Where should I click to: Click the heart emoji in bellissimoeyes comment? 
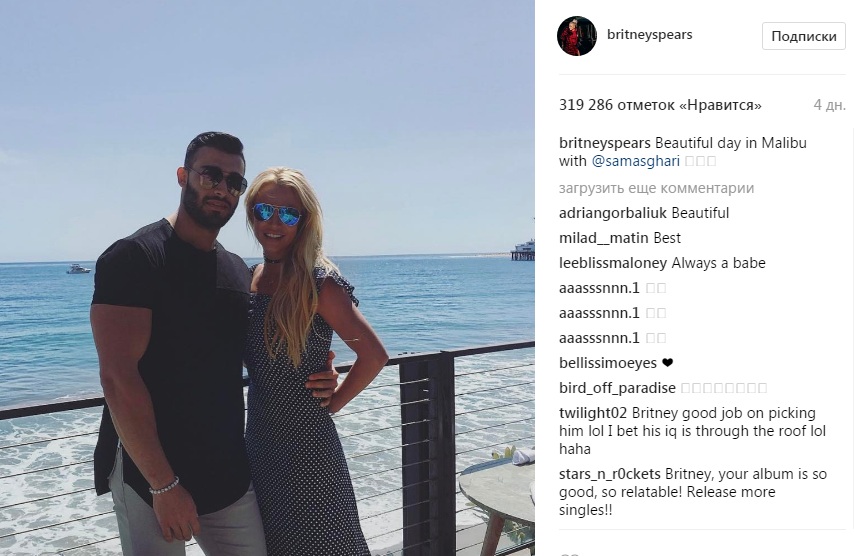click(x=668, y=363)
